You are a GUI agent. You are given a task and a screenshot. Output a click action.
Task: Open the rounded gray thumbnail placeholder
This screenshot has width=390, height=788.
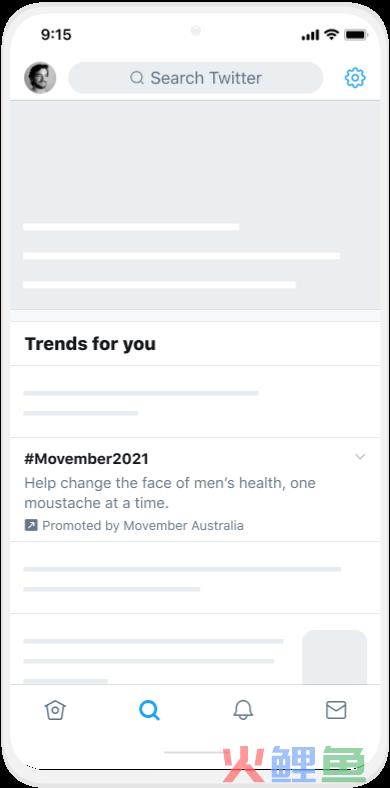334,657
